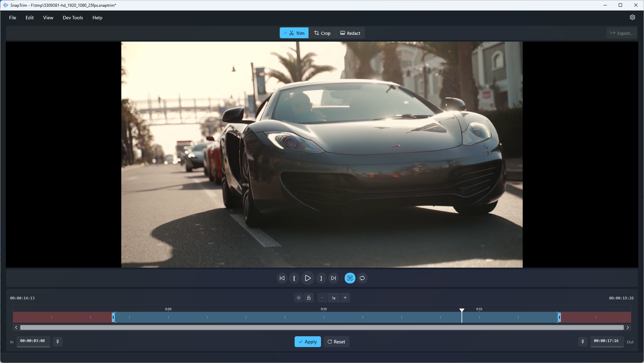644x363 pixels.
Task: Open the settings gear
Action: pyautogui.click(x=632, y=17)
